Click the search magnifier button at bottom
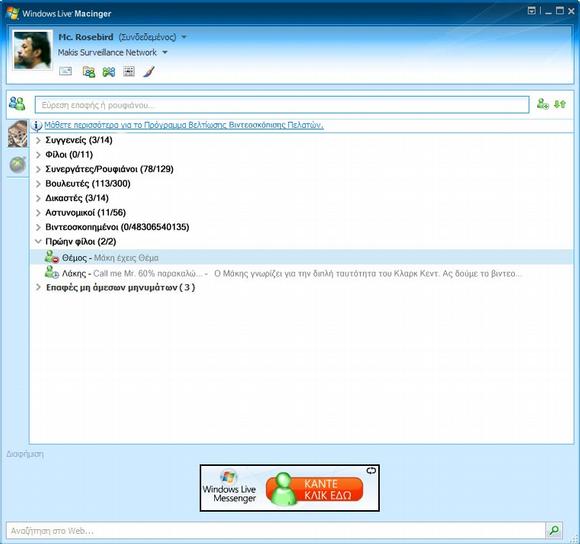580x544 pixels. coord(554,530)
